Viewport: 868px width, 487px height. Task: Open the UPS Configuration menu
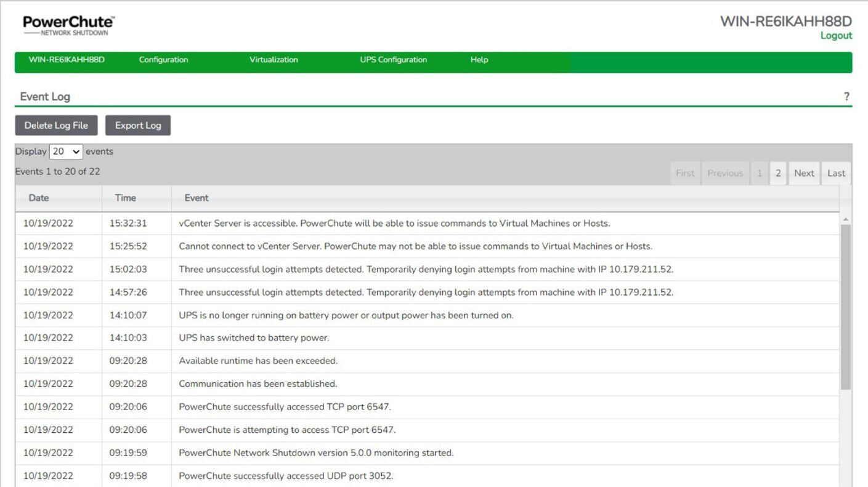point(393,60)
